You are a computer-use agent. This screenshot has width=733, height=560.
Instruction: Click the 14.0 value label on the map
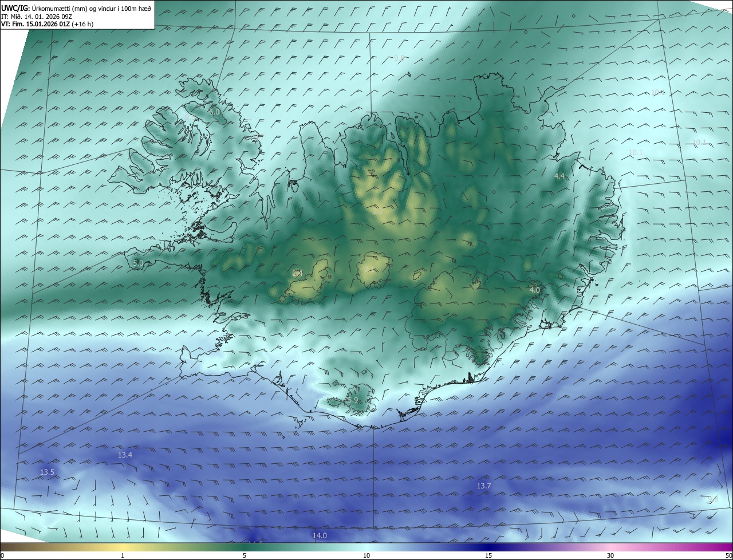click(x=320, y=535)
